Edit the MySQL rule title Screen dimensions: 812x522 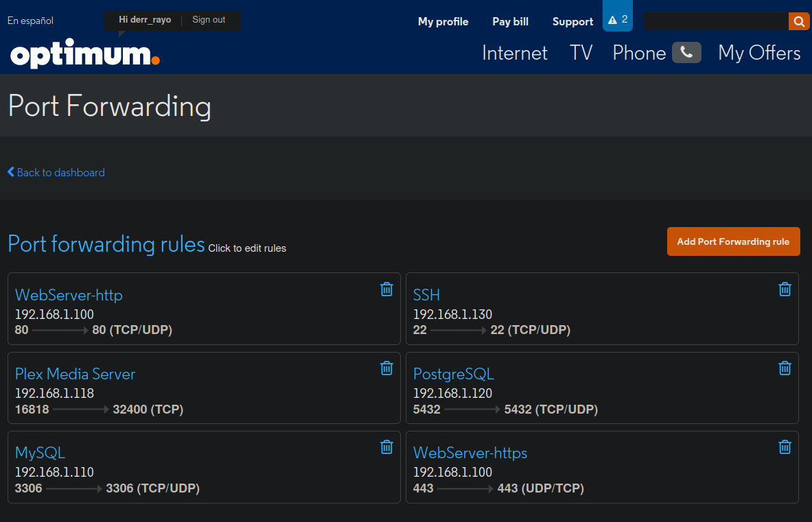(x=40, y=453)
